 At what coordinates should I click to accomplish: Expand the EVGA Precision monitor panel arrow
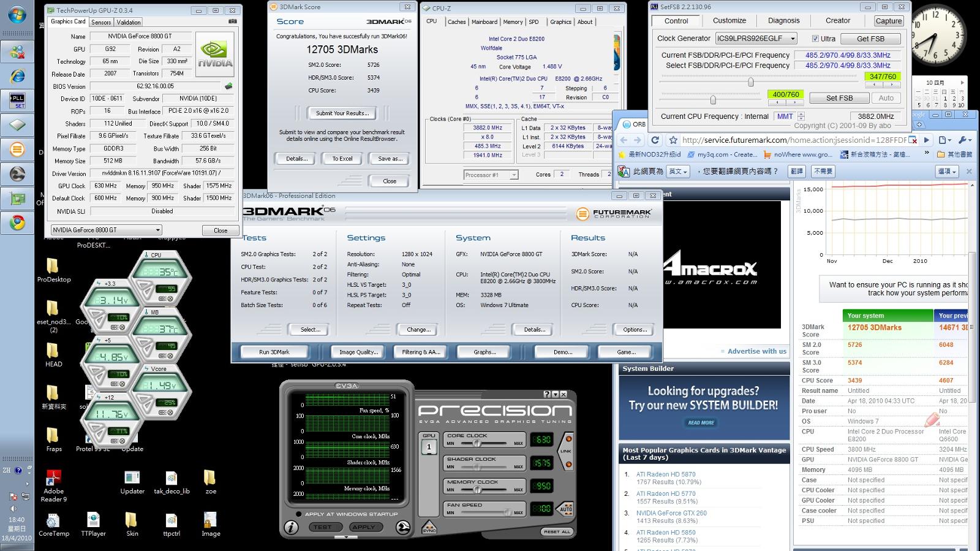pyautogui.click(x=346, y=538)
